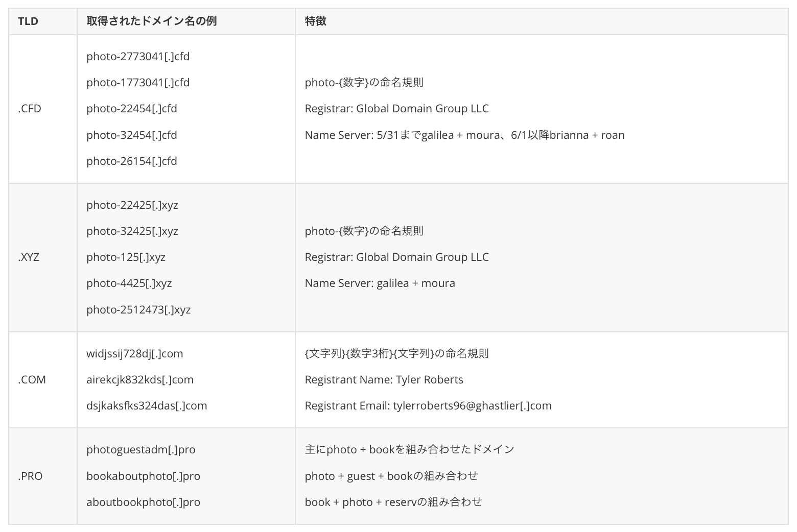The width and height of the screenshot is (797, 532).
Task: Select the 取得されたドメイン名の例 column header
Action: pos(186,21)
